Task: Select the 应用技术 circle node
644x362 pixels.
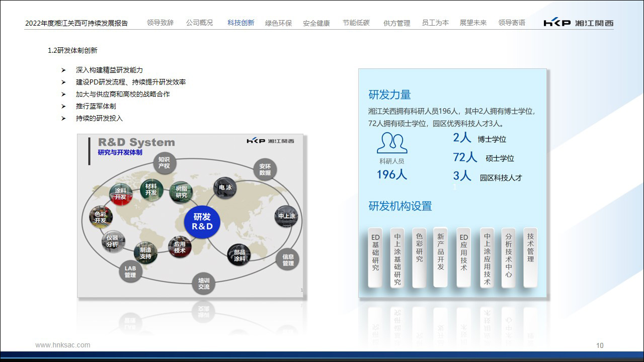Action: point(180,247)
